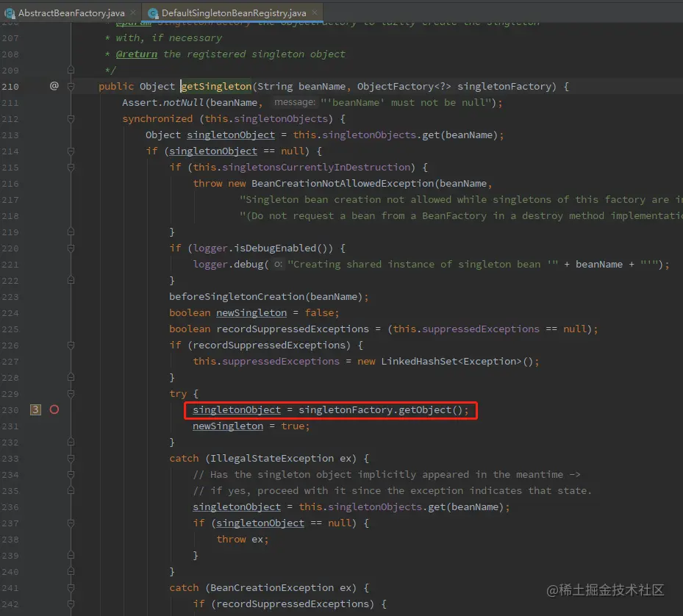The image size is (683, 616).
Task: Click this.singletonObjects.get(beanName) on line 213
Action: coord(395,135)
